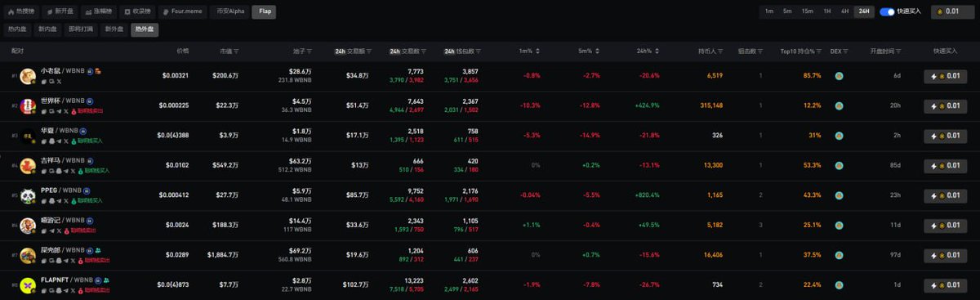Click the DEX icon in 小老鼠 row
980x300 pixels.
click(x=839, y=76)
